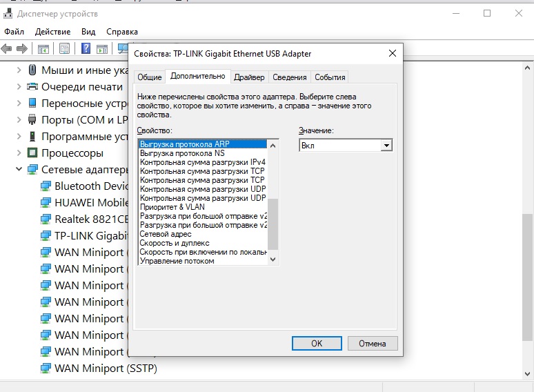
Task: Open the Действие menu
Action: (x=52, y=32)
